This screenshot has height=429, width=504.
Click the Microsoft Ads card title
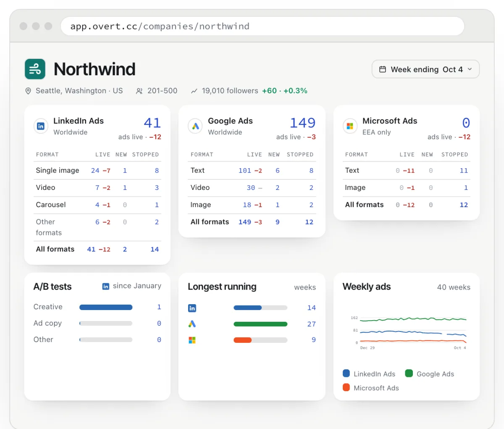pyautogui.click(x=390, y=121)
